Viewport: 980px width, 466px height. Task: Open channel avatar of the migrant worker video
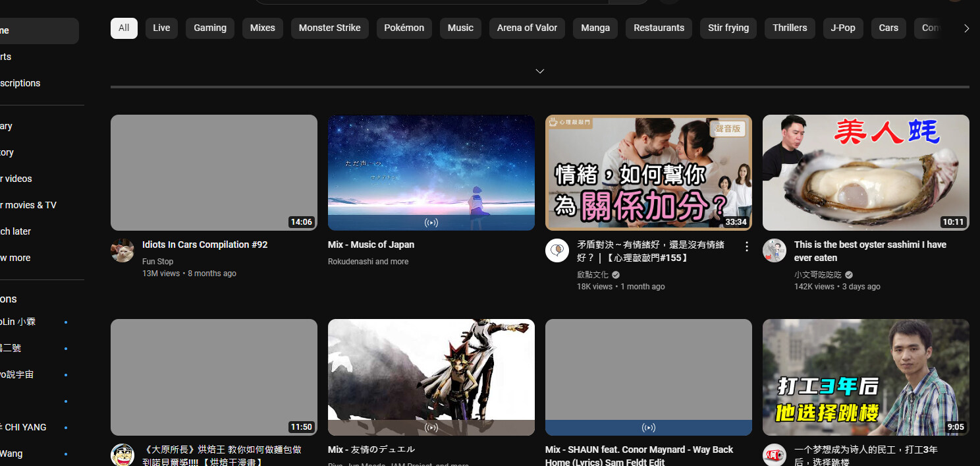(x=775, y=455)
